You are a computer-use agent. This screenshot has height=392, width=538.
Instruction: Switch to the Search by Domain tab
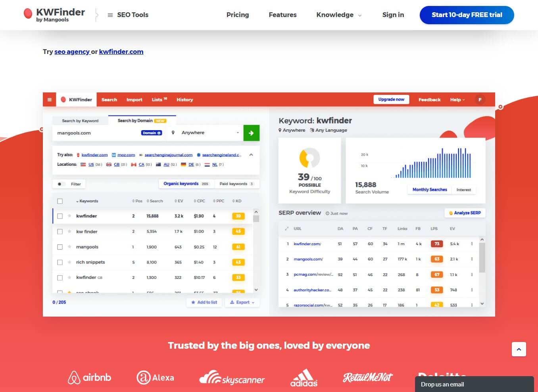coord(142,121)
